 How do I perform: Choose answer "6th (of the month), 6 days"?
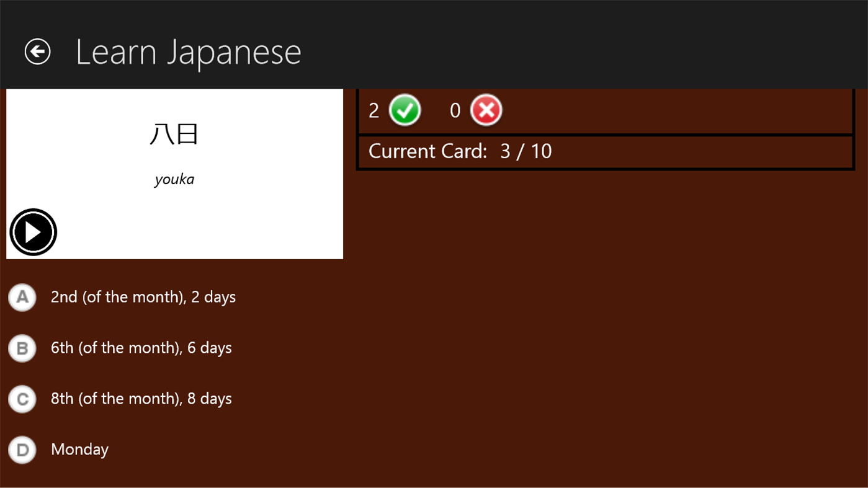[x=141, y=348]
